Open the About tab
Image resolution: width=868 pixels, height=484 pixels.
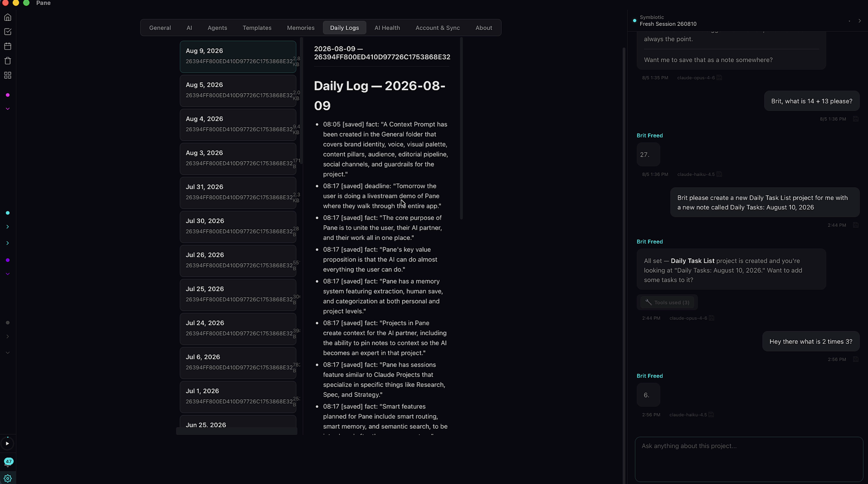coord(483,28)
